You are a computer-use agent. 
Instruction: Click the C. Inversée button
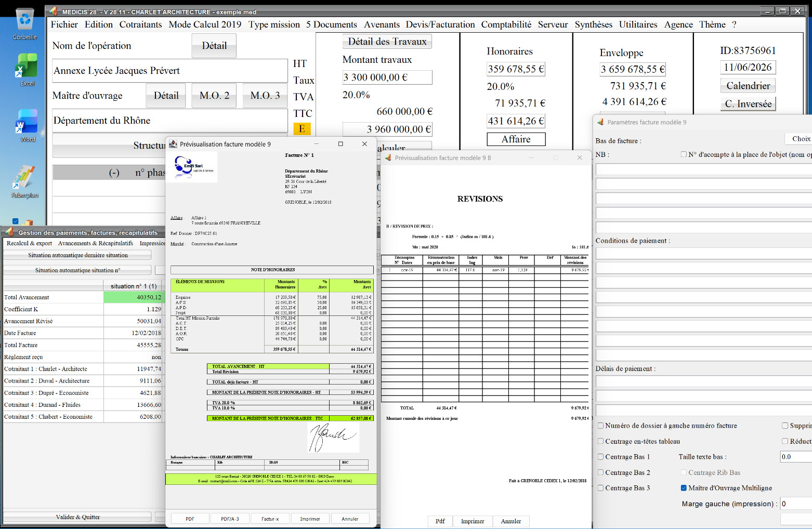click(748, 103)
